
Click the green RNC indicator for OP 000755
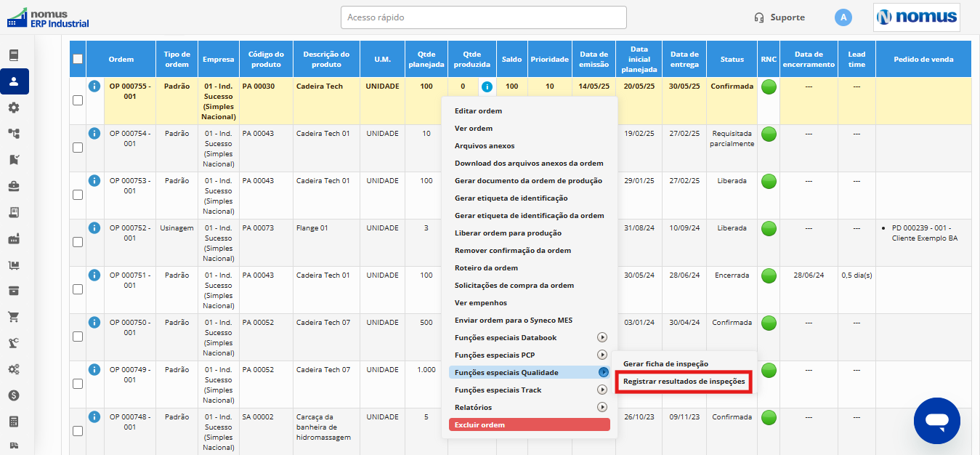769,87
